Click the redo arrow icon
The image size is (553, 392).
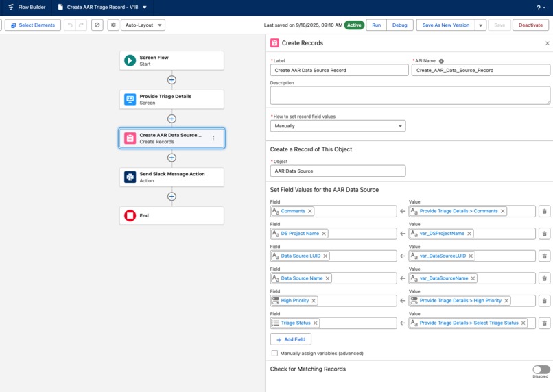(81, 25)
